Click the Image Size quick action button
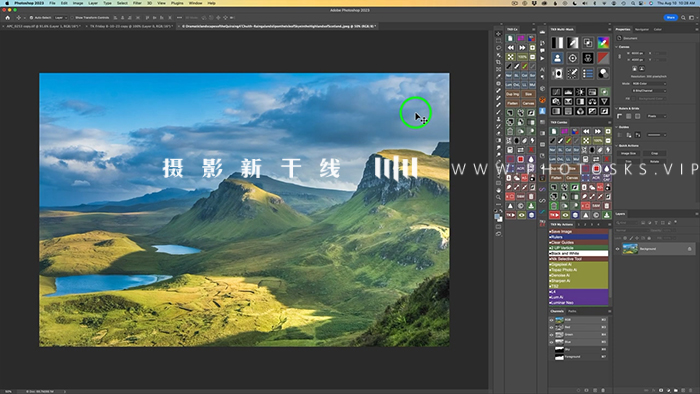Screen dimensions: 700x394 [x=629, y=153]
